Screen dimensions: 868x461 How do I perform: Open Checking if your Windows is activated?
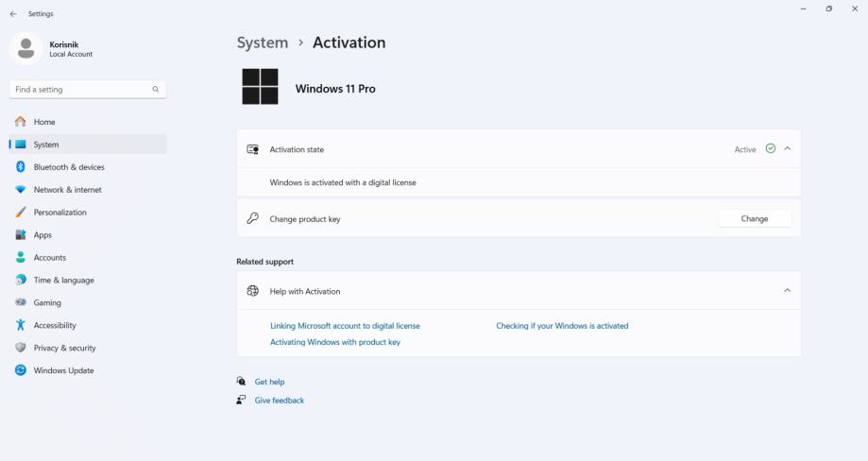click(x=562, y=326)
